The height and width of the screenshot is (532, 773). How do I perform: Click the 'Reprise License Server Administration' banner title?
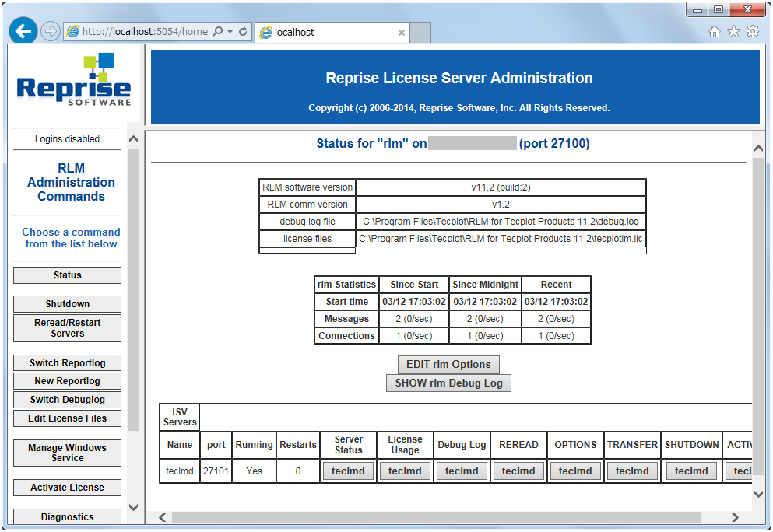coord(459,78)
